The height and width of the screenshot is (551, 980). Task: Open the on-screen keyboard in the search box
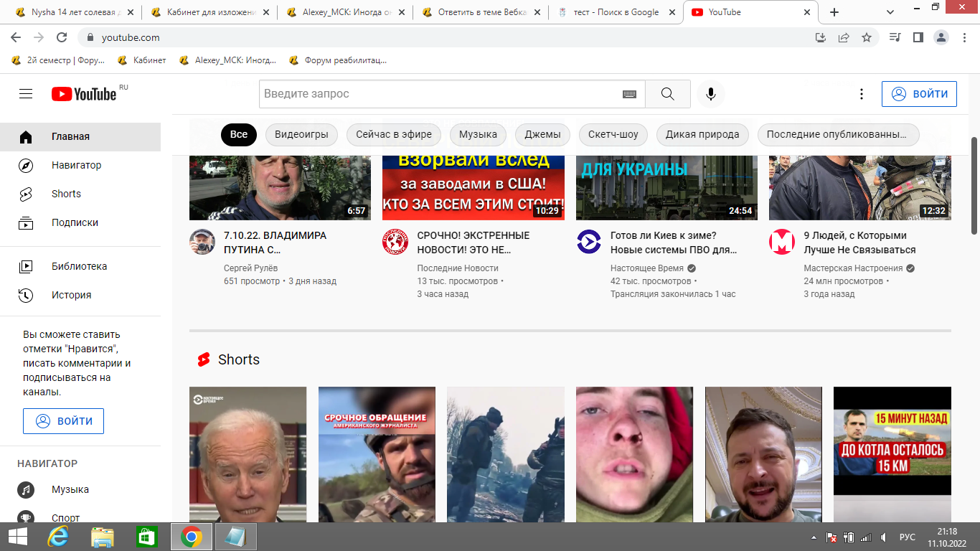point(629,94)
